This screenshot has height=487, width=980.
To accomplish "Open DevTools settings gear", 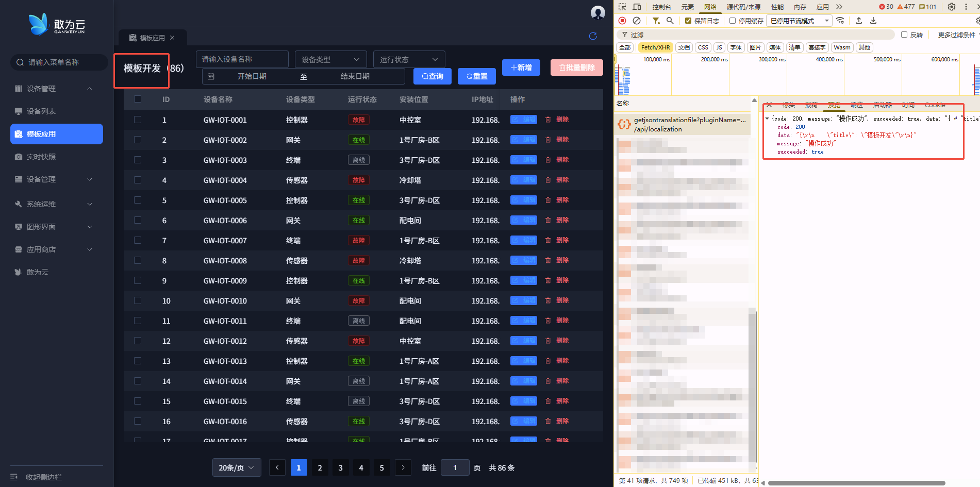I will 952,7.
